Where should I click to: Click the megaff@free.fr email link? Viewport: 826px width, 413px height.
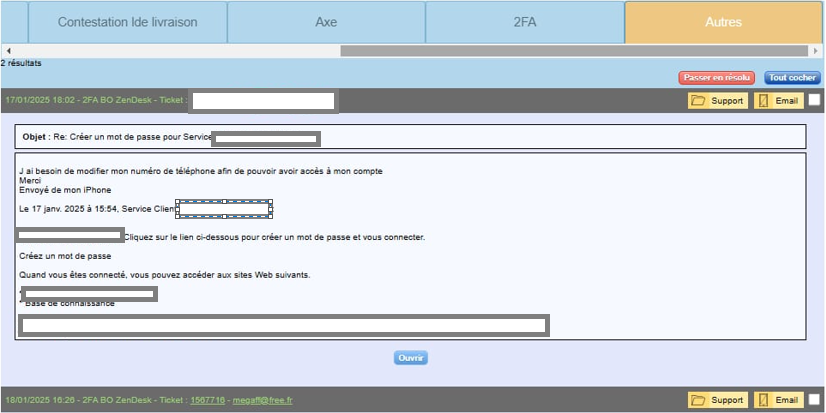pos(262,400)
